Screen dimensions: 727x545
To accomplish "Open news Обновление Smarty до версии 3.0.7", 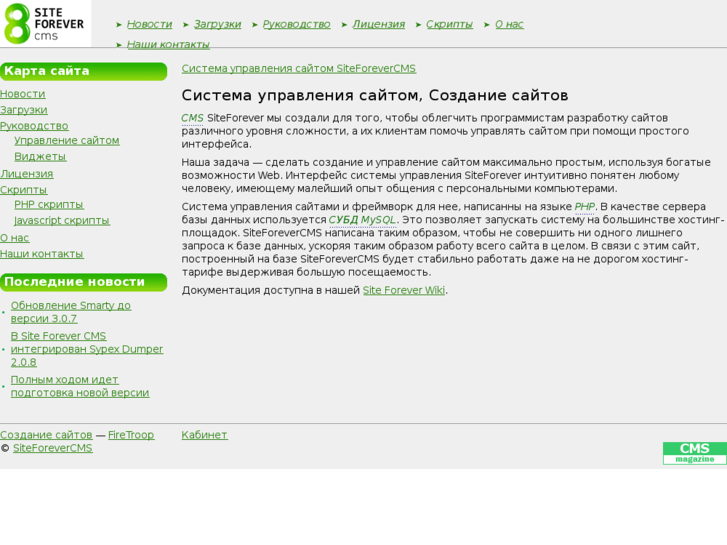I will pos(70,312).
